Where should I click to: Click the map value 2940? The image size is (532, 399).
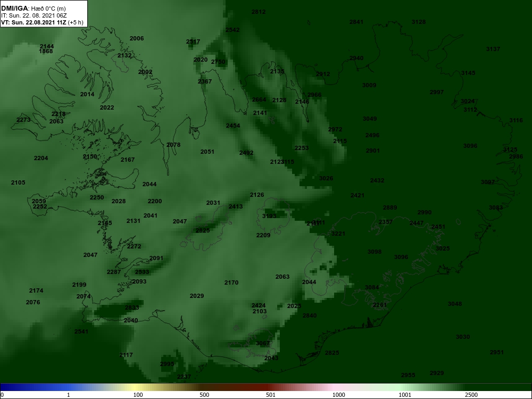click(356, 59)
